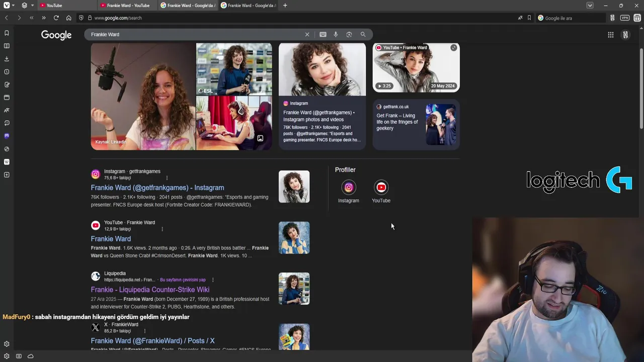Open browser settings in status bar
The height and width of the screenshot is (362, 644).
(x=7, y=356)
